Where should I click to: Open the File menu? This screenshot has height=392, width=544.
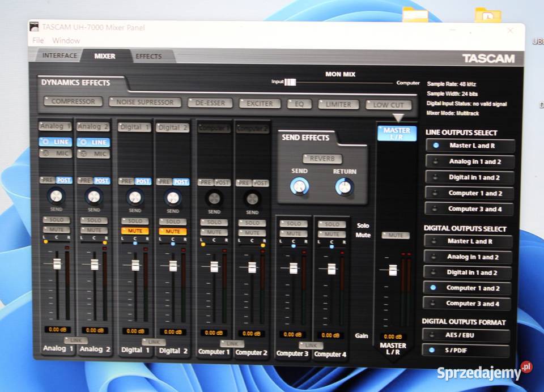(37, 41)
